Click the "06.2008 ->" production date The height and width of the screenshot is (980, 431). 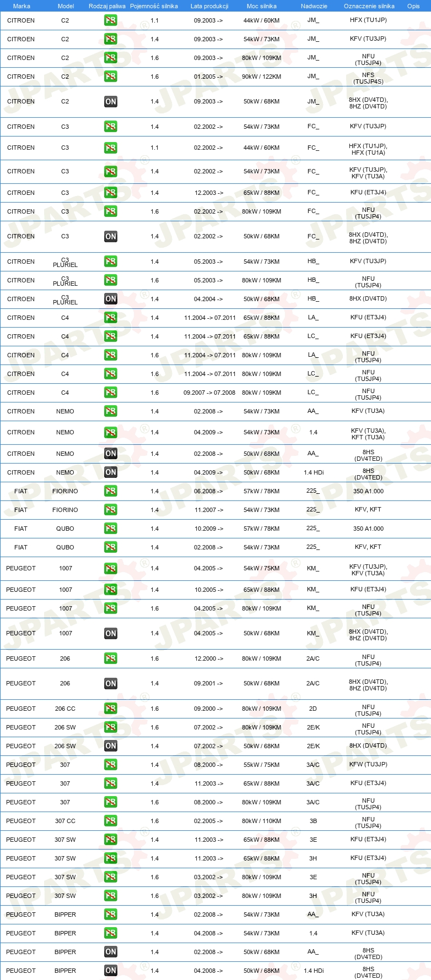[208, 491]
